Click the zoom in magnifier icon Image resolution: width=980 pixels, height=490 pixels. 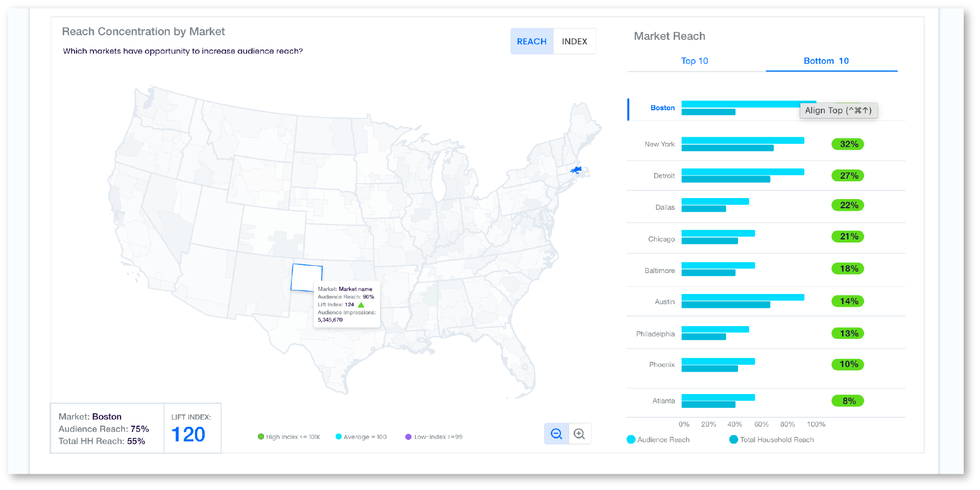click(579, 434)
